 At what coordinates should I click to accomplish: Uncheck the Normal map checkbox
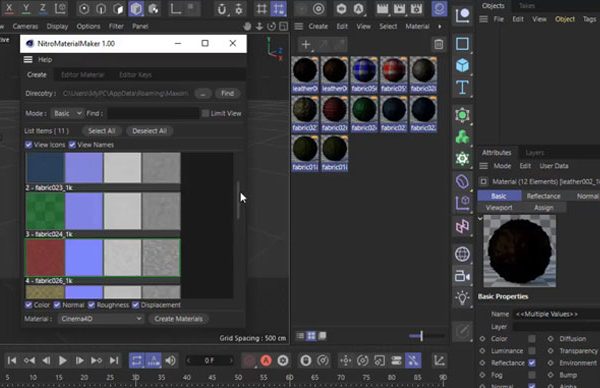click(57, 305)
